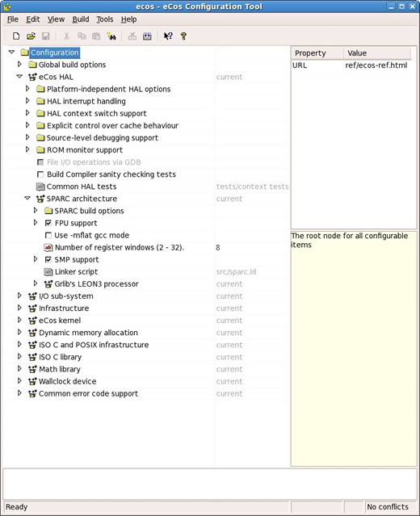Image resolution: width=420 pixels, height=516 pixels.
Task: Click the yellow Help question mark icon
Action: click(183, 36)
